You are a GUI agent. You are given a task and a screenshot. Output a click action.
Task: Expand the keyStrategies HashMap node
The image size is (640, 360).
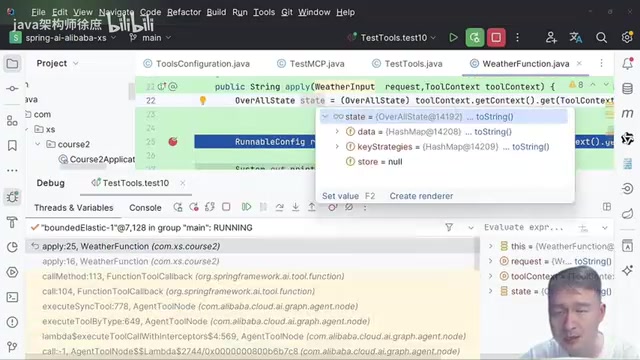(x=337, y=147)
